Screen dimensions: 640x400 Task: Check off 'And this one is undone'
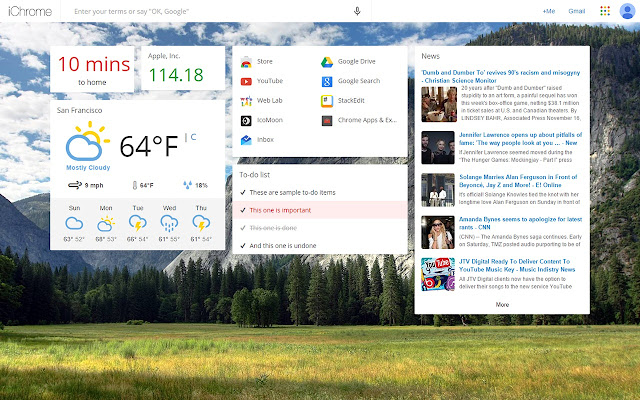pyautogui.click(x=243, y=246)
